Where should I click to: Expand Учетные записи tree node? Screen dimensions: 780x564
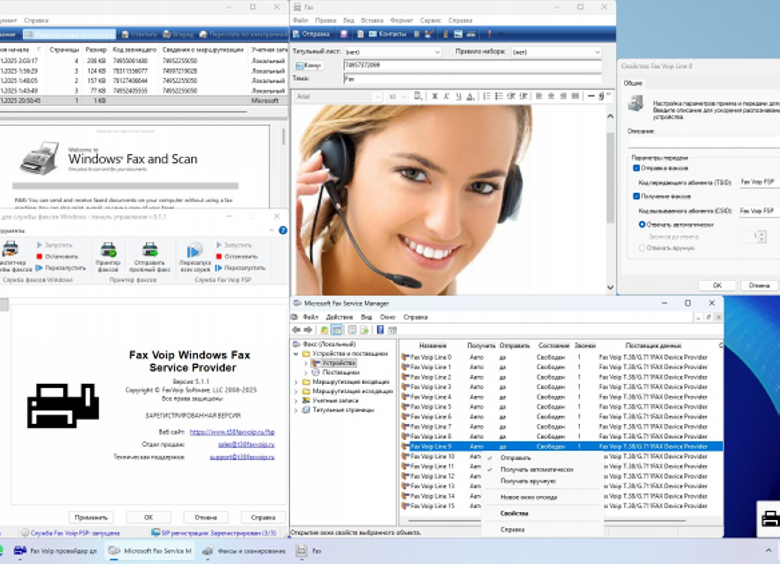(x=296, y=400)
